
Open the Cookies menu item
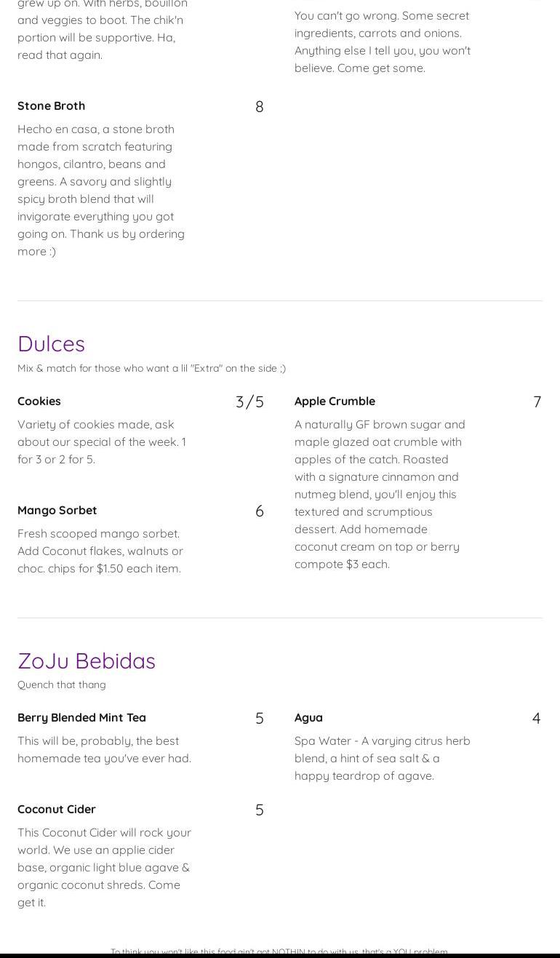tap(39, 401)
